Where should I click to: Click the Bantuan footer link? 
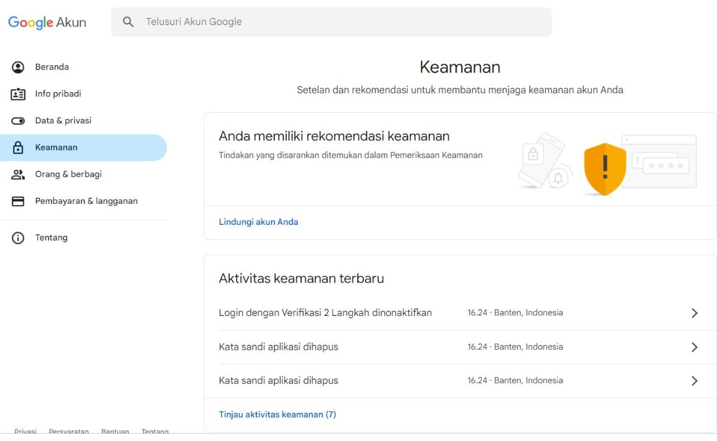(x=115, y=431)
